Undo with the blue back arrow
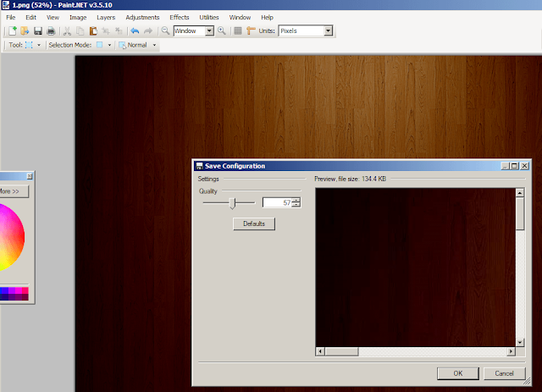542x392 pixels. [x=135, y=30]
